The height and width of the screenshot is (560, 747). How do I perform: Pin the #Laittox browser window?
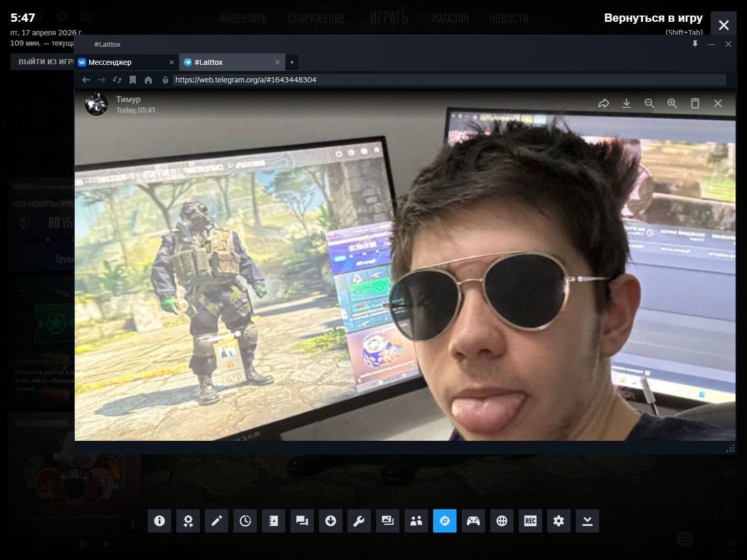pos(695,44)
